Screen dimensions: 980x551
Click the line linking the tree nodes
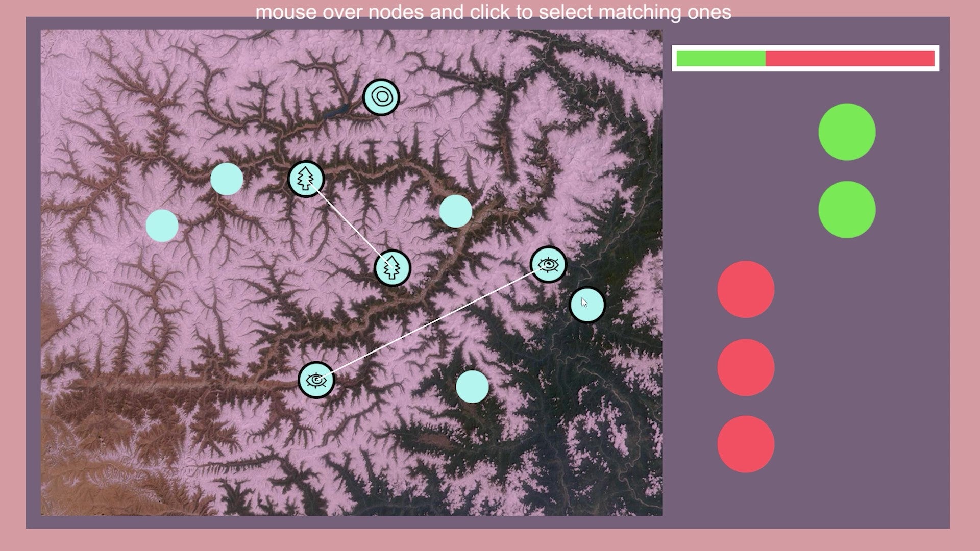(x=349, y=224)
